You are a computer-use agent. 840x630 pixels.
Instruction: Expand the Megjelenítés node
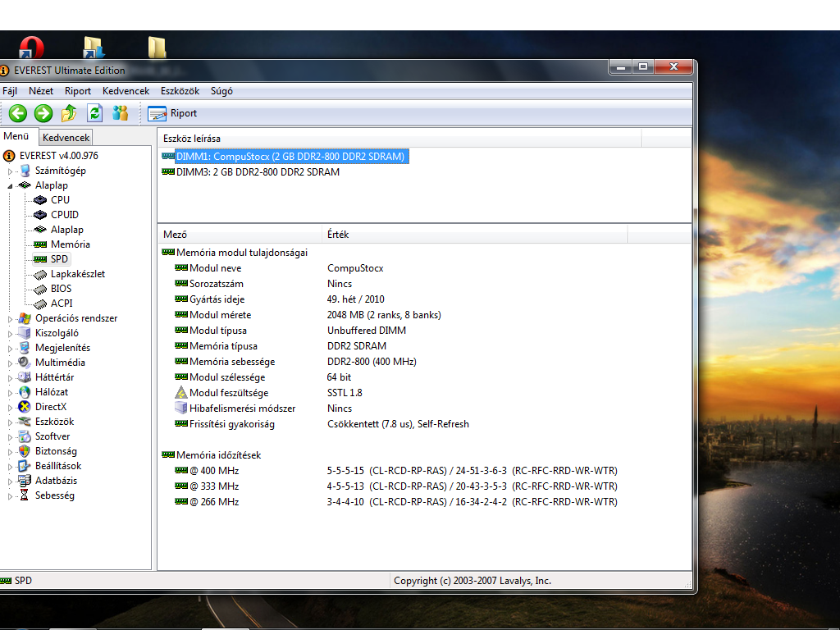10,348
